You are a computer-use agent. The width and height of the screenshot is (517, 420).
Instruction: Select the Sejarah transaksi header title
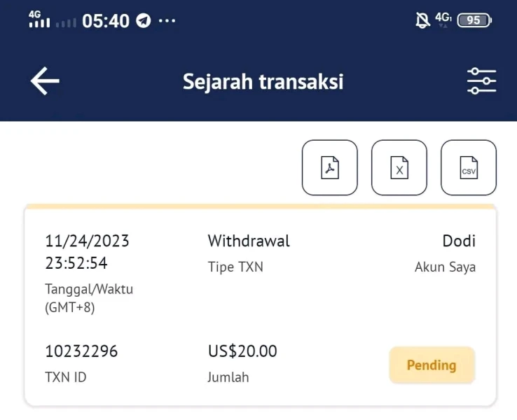pyautogui.click(x=263, y=82)
